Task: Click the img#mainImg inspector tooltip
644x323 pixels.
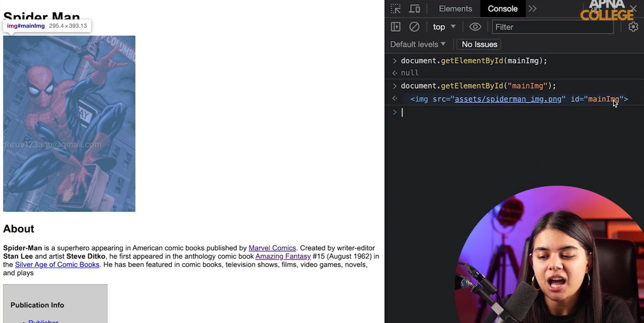Action: [x=47, y=26]
